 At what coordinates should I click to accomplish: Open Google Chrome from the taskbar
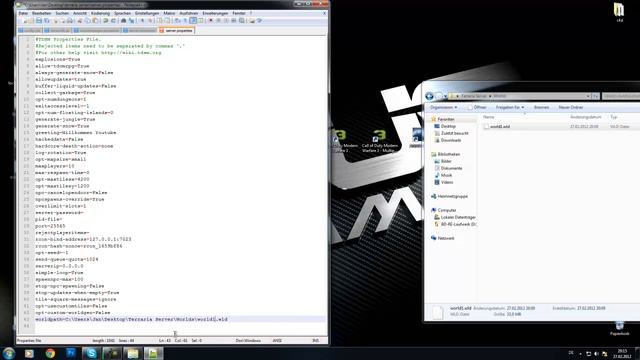tap(50, 353)
